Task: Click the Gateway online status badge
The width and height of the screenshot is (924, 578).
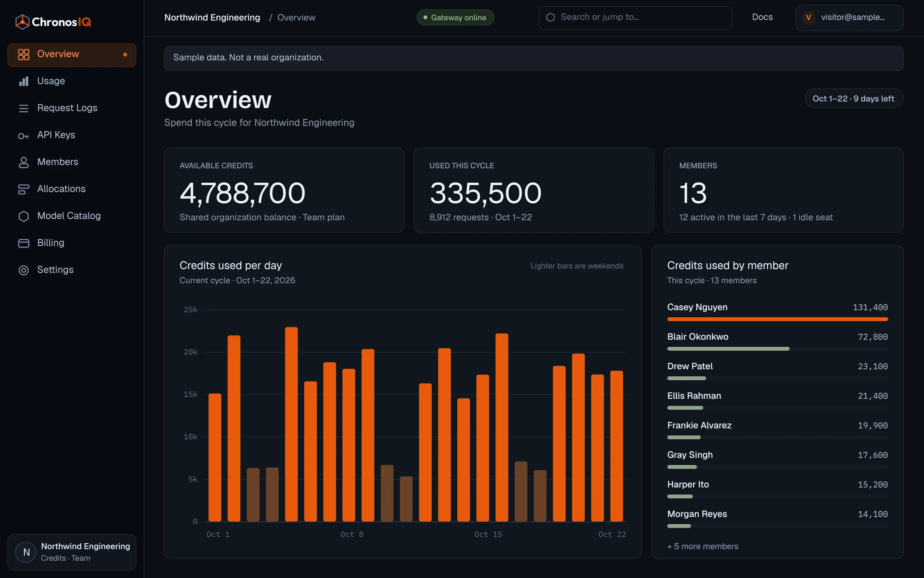Action: point(455,18)
